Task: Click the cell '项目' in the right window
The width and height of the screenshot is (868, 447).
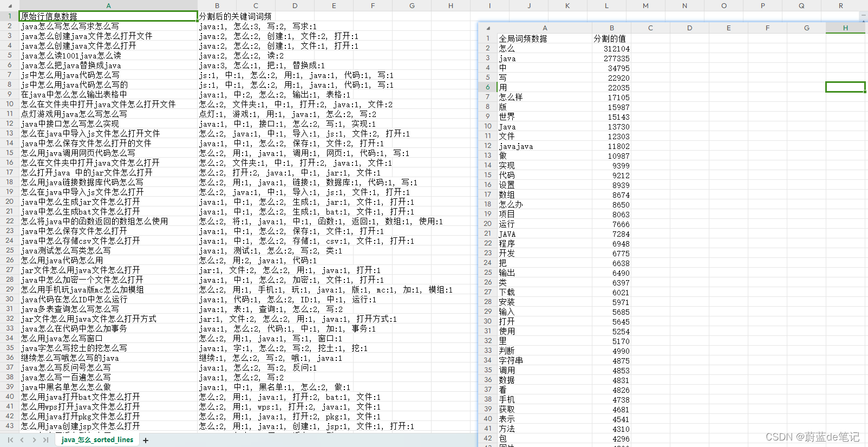Action: click(545, 214)
